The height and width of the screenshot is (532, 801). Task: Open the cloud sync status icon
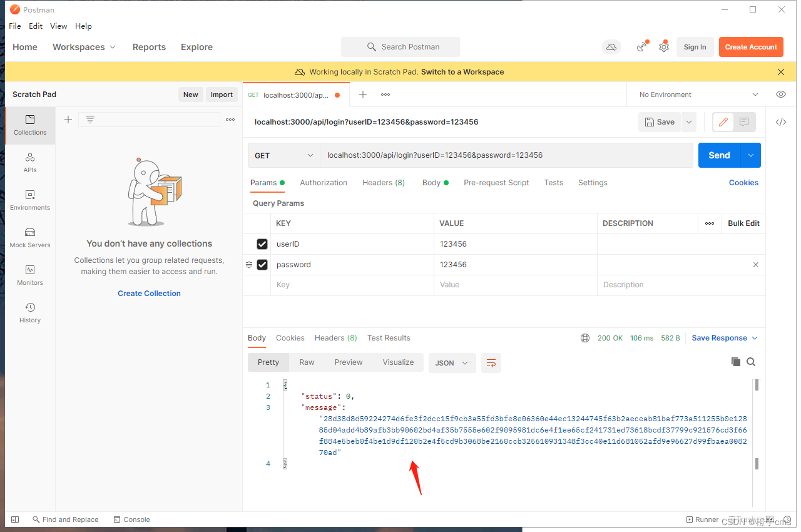click(x=611, y=47)
